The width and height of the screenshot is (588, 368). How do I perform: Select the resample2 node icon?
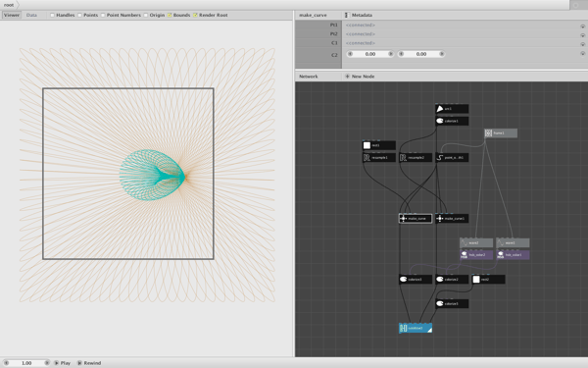(403, 157)
